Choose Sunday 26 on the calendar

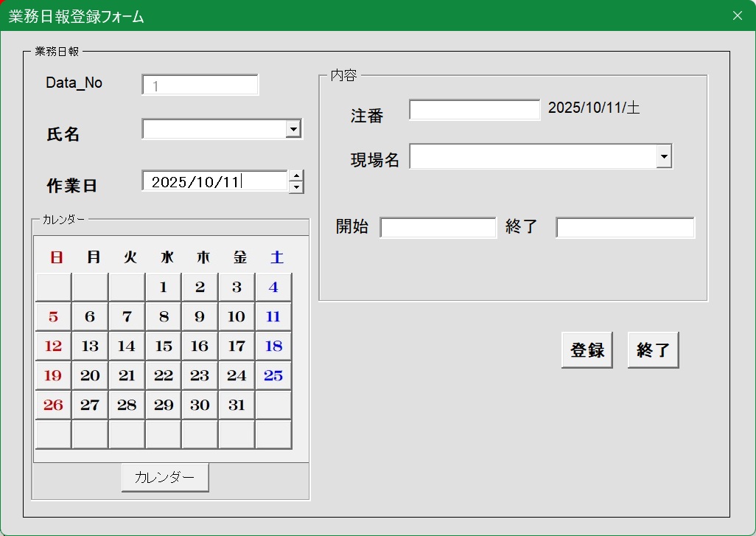point(53,406)
